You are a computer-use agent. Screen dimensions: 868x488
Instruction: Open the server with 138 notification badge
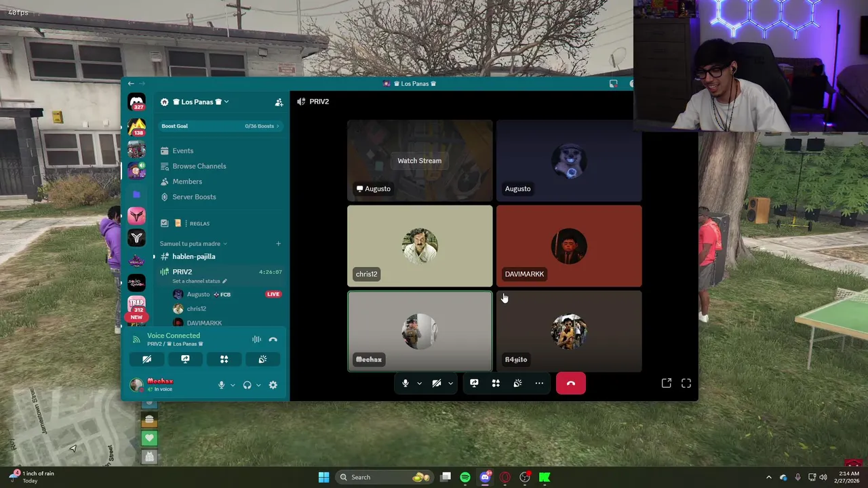[x=137, y=127]
